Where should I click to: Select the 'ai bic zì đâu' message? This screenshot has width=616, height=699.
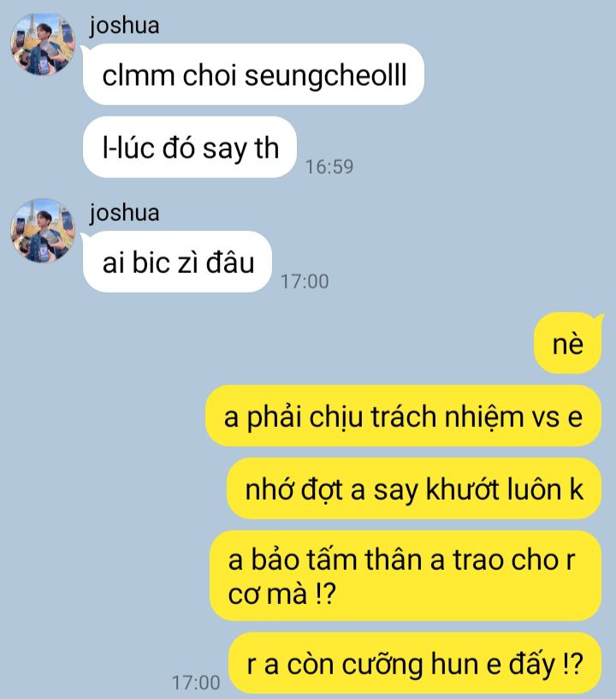(177, 262)
